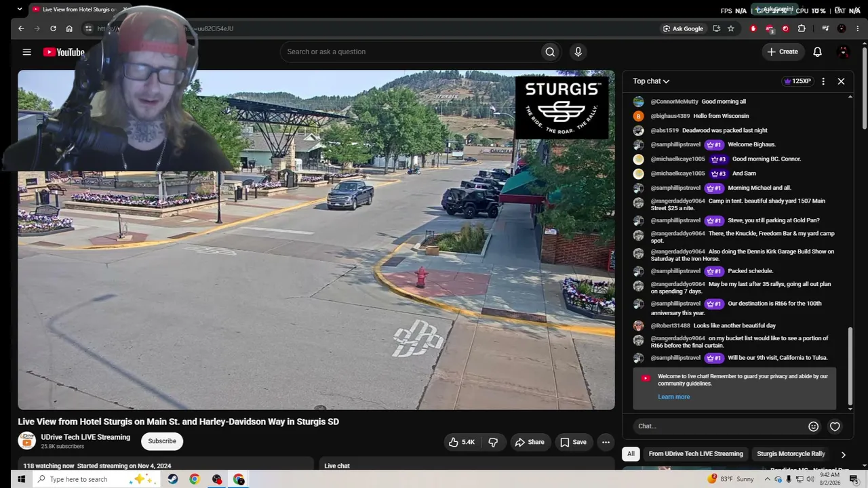This screenshot has width=868, height=488.
Task: Open the YouTube account avatar menu
Action: [844, 52]
